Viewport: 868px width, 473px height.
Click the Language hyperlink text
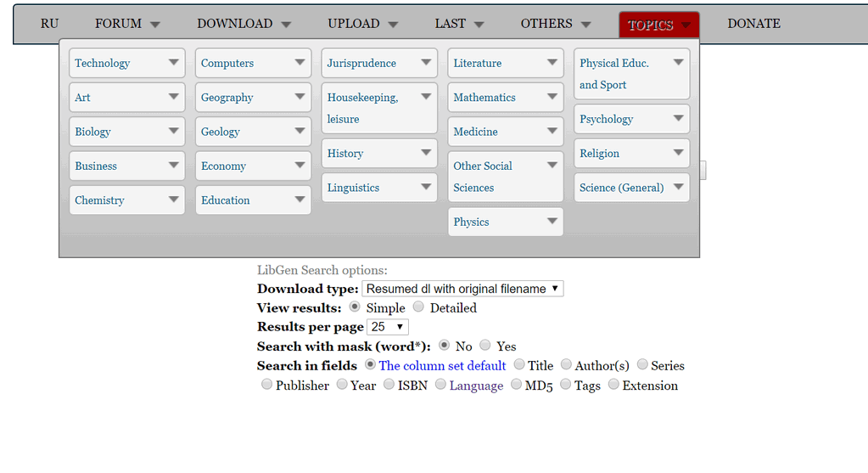click(476, 386)
